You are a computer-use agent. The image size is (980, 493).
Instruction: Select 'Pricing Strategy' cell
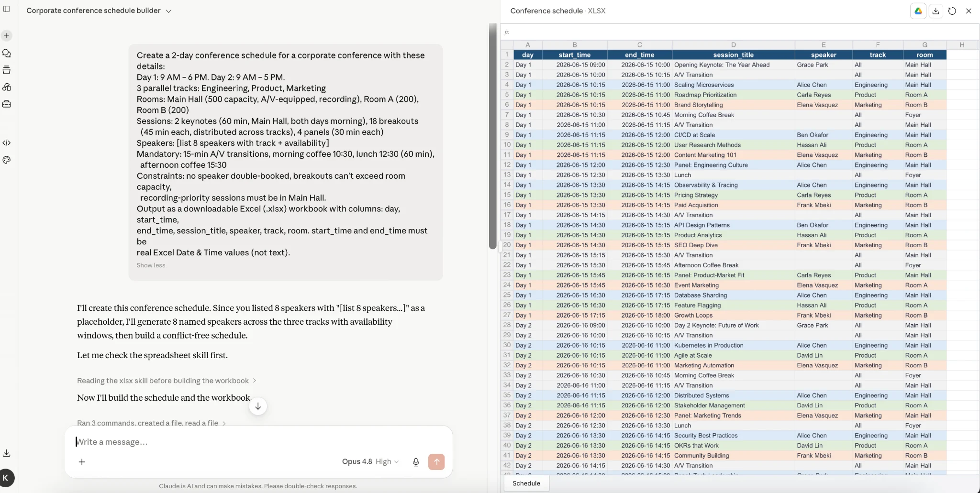click(x=733, y=195)
